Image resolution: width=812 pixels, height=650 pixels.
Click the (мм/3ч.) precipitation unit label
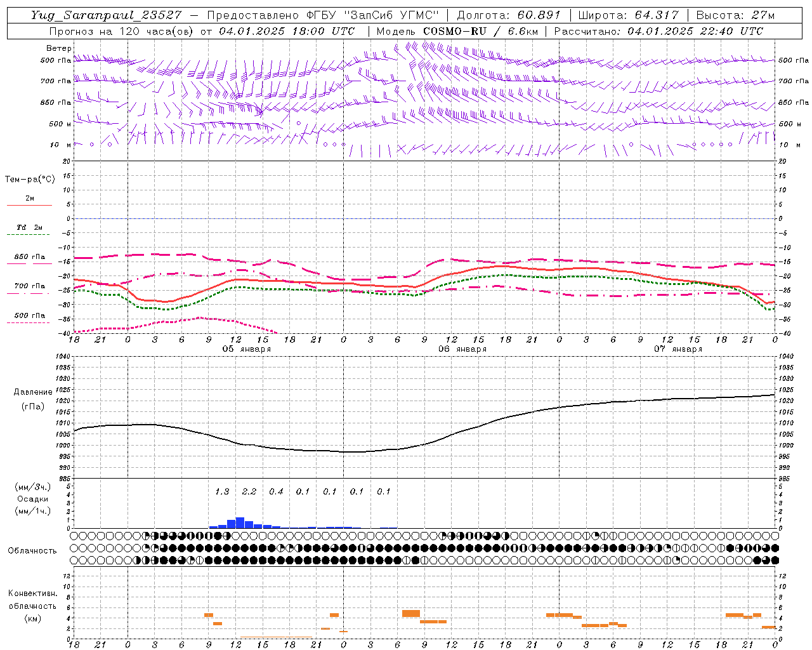[32, 487]
